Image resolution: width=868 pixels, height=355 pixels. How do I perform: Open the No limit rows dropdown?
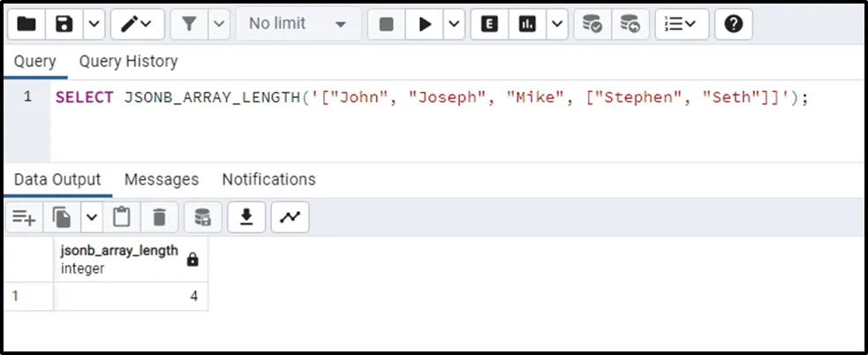pyautogui.click(x=298, y=25)
